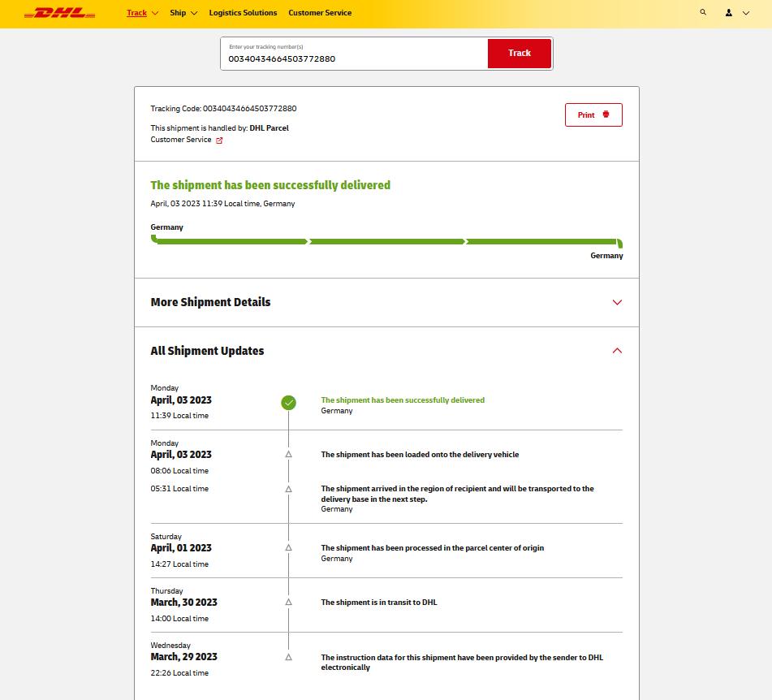The height and width of the screenshot is (700, 772).
Task: Click the green delivered checkmark icon
Action: [x=288, y=402]
